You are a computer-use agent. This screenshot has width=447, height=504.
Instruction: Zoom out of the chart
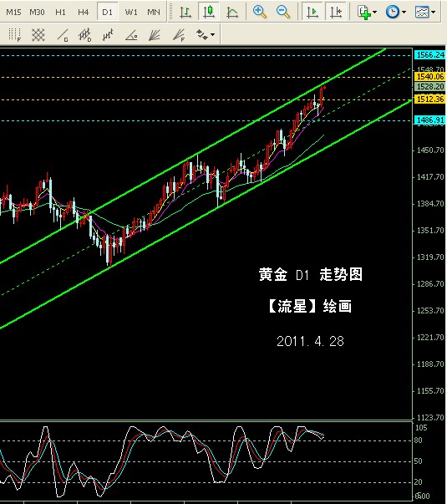(283, 12)
